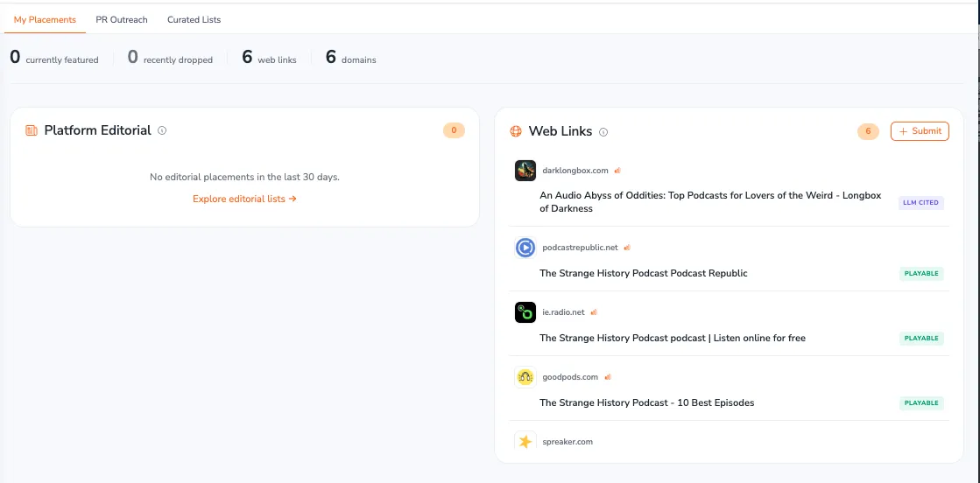Click the podcastrepublic.net site favicon
The height and width of the screenshot is (483, 980).
[x=525, y=248]
